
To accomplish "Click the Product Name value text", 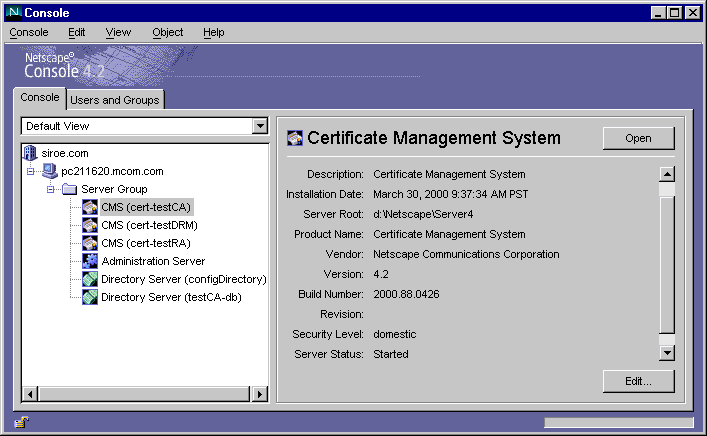I will 449,234.
